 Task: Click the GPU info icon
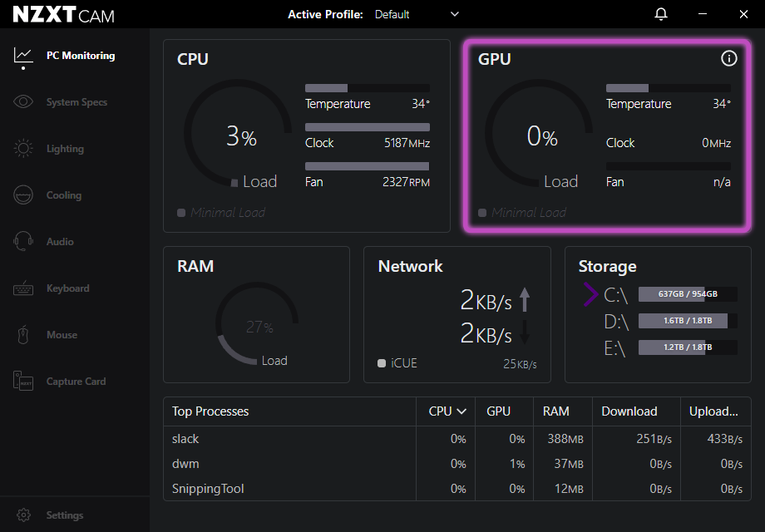728,58
